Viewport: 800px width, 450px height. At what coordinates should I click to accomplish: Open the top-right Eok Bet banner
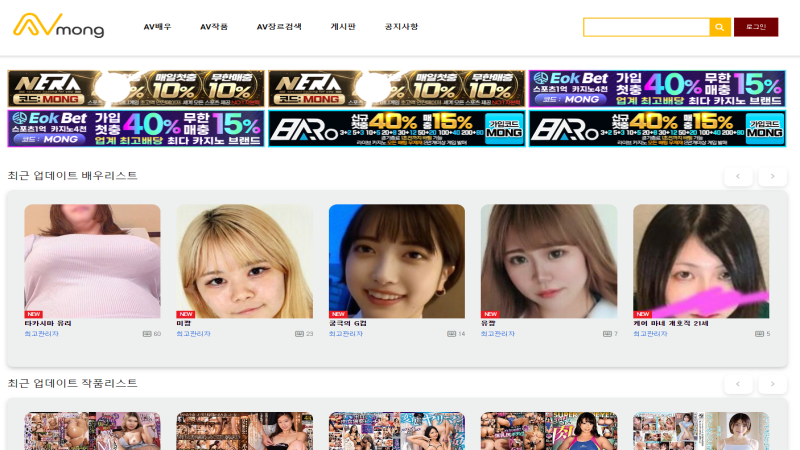[657, 89]
